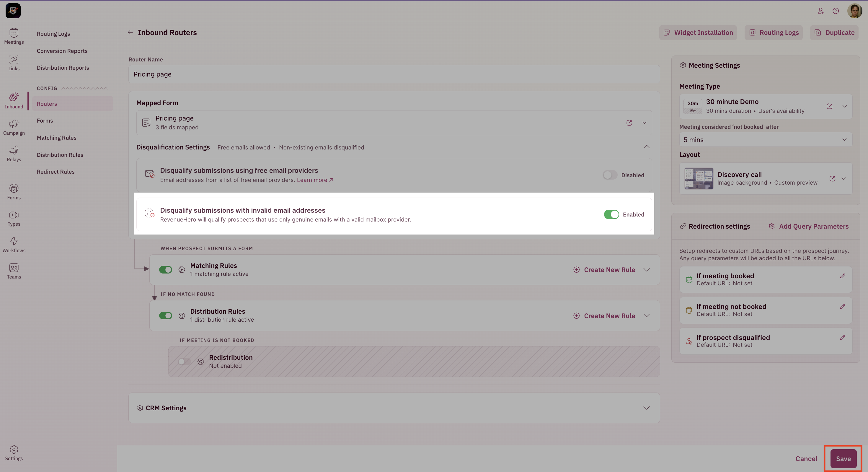Open Conversion Reports menu item
The image size is (868, 472).
pos(62,51)
